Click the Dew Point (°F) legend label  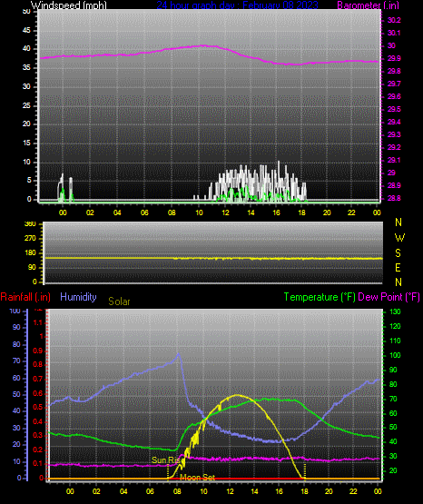click(389, 297)
